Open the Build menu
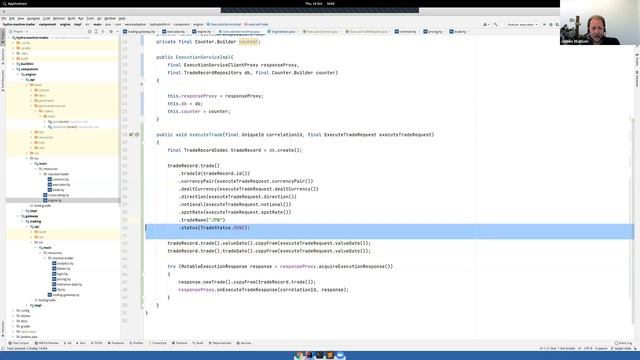 (71, 18)
